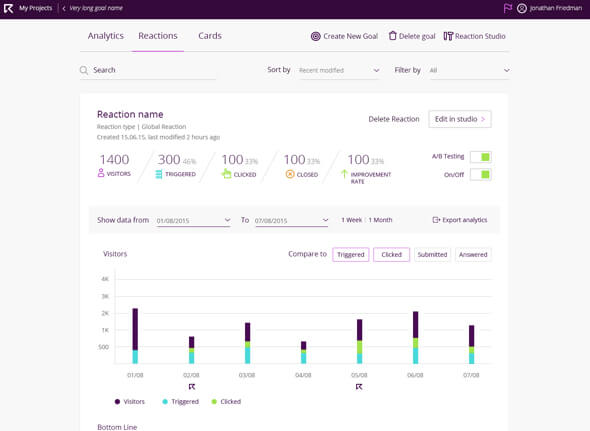Viewport: 590px width, 431px height.
Task: Click the 03/08 chart bar
Action: pyautogui.click(x=247, y=343)
